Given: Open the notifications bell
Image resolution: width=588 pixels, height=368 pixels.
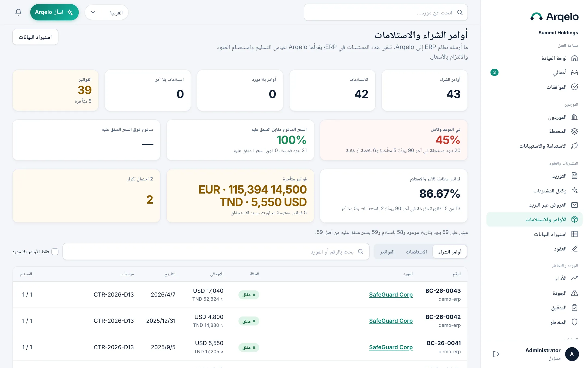Looking at the screenshot, I should coord(18,12).
